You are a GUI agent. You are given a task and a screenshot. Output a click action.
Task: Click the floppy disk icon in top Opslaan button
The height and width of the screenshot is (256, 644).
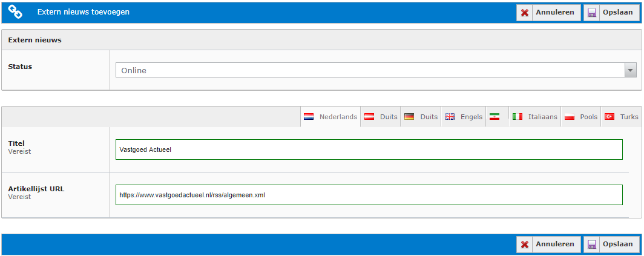(x=591, y=13)
